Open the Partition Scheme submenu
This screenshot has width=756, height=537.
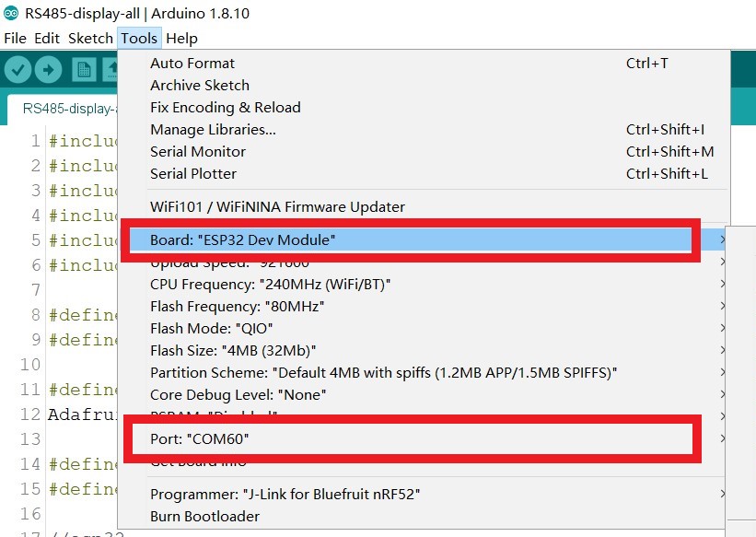422,372
